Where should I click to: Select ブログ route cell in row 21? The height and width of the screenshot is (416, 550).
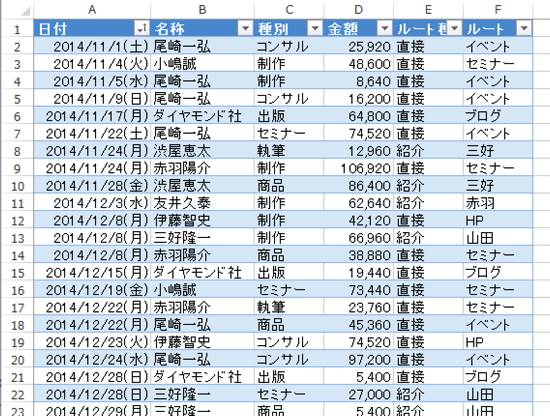pyautogui.click(x=498, y=377)
